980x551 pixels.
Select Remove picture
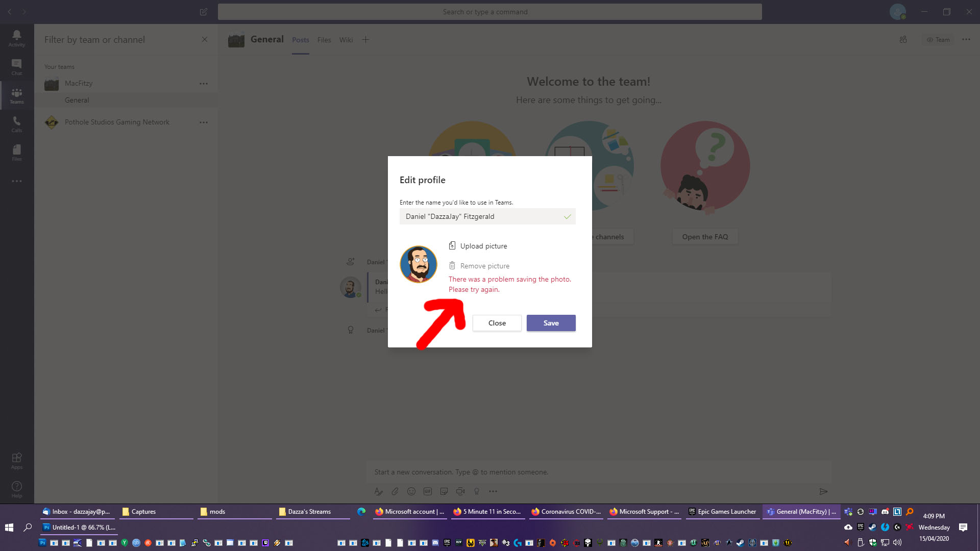484,265
